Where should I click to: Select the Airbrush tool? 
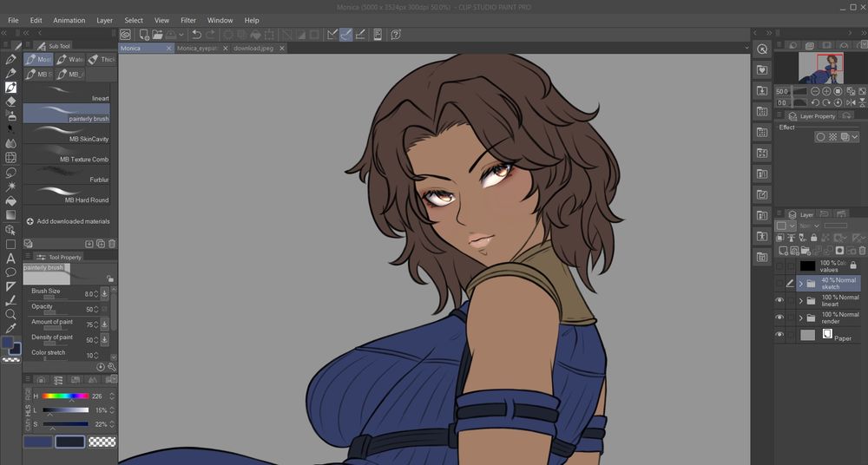10,115
